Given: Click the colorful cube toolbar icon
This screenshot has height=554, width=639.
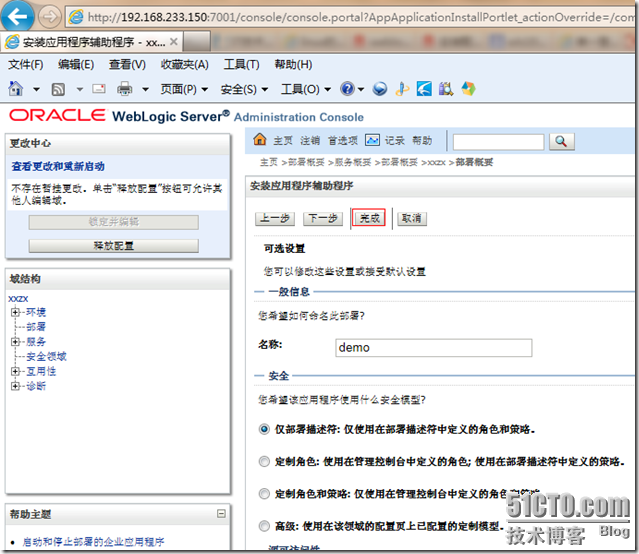Looking at the screenshot, I should pos(468,88).
